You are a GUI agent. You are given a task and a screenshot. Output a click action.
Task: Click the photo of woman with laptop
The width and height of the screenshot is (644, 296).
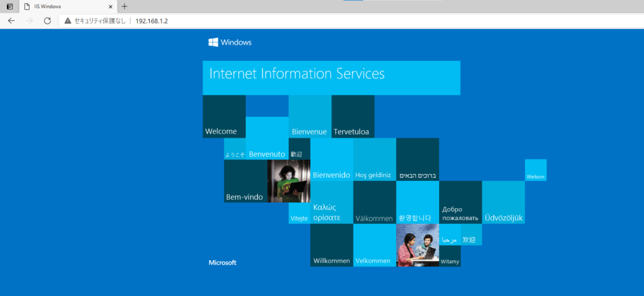click(289, 181)
